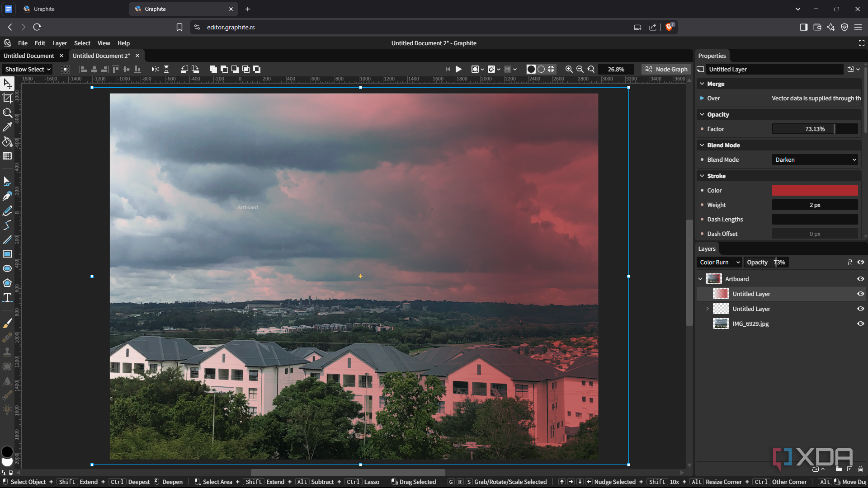Toggle layer lock icon in Layers panel
Screen dimensions: 868x488
[x=850, y=262]
